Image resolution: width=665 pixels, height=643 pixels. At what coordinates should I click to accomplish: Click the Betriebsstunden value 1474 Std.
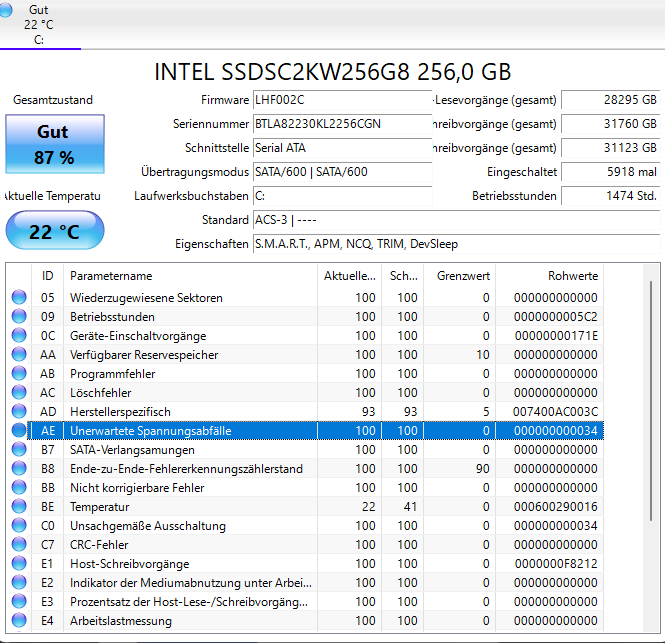pyautogui.click(x=611, y=196)
